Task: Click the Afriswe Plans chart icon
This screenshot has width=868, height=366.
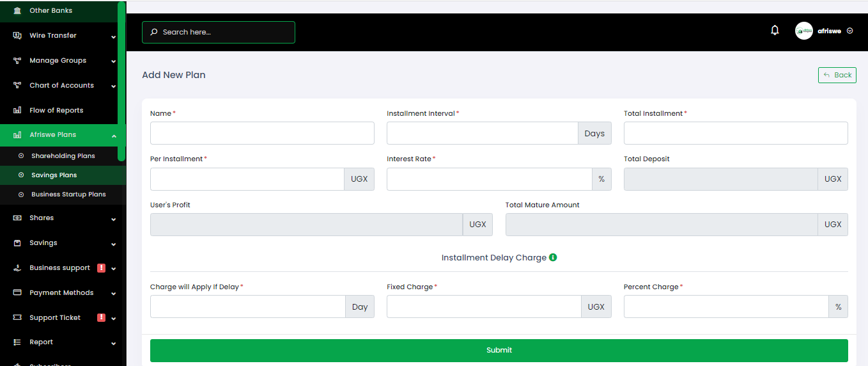Action: pos(17,135)
